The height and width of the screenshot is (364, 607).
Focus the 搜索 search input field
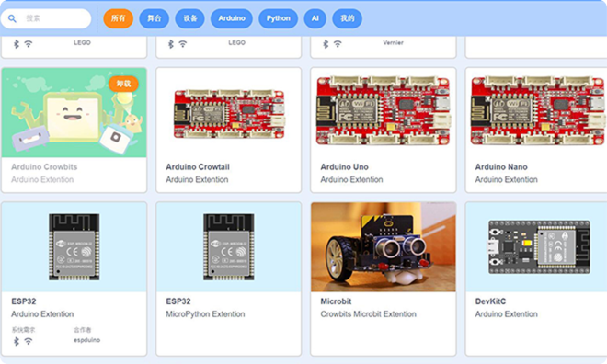click(x=46, y=18)
